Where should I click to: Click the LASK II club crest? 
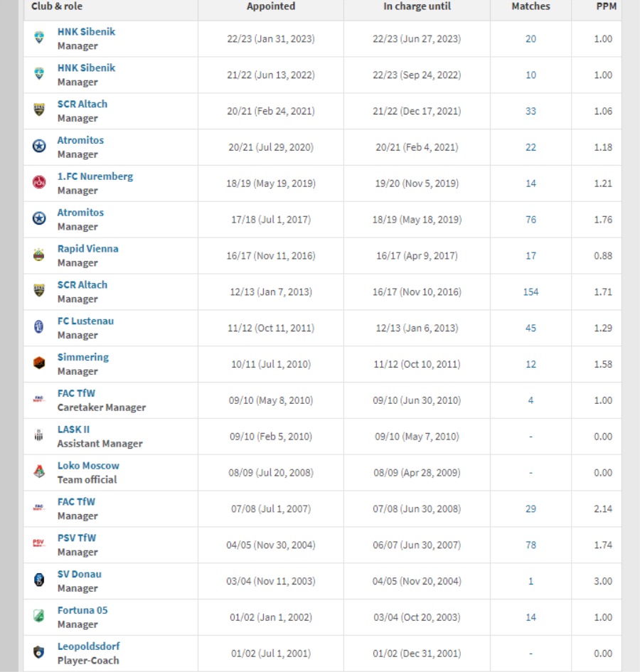click(x=39, y=436)
